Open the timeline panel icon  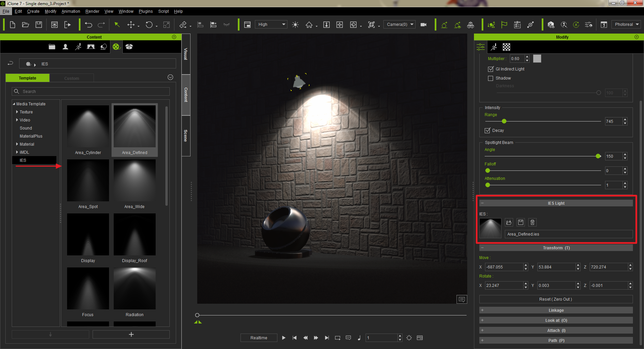(x=420, y=338)
